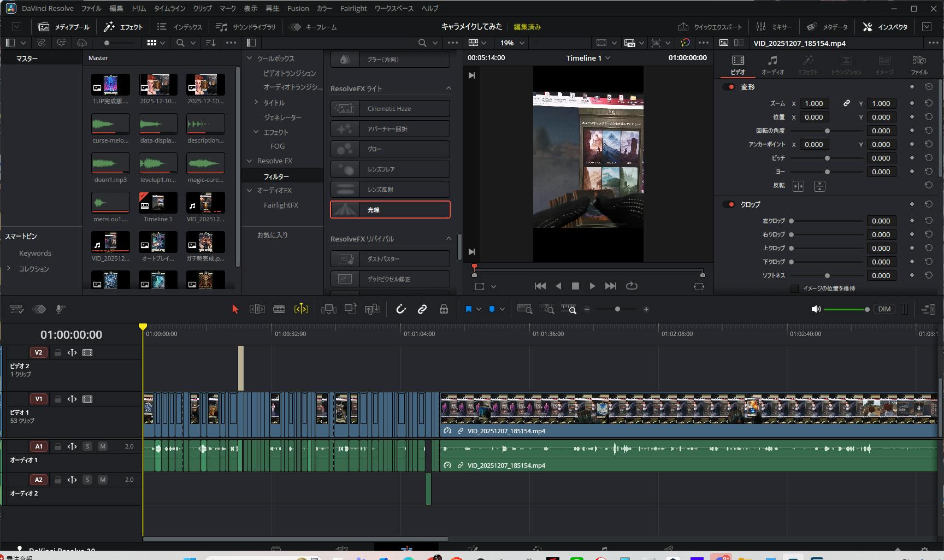This screenshot has width=944, height=560.
Task: Click the play button in viewer
Action: [x=592, y=286]
